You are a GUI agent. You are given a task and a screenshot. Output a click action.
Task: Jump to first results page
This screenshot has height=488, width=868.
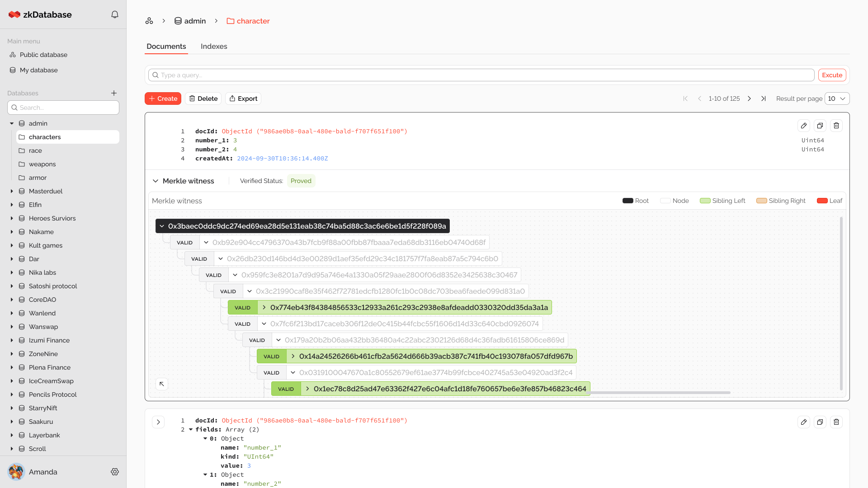click(685, 99)
